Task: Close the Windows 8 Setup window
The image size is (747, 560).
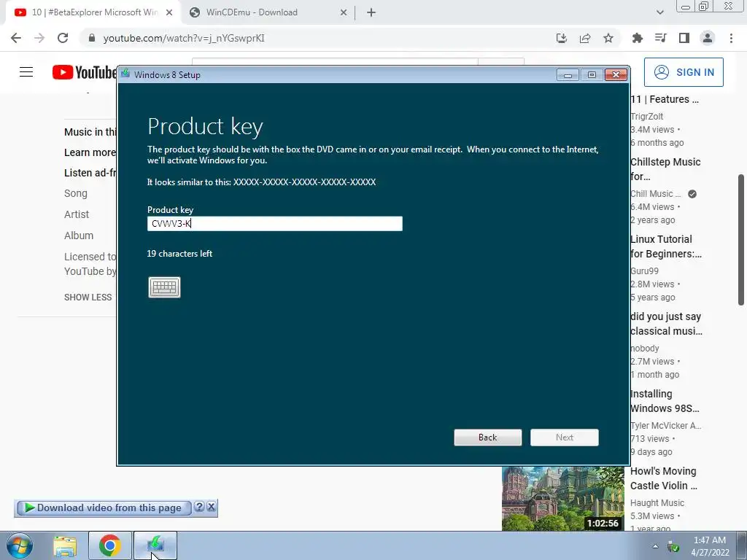Action: 616,75
